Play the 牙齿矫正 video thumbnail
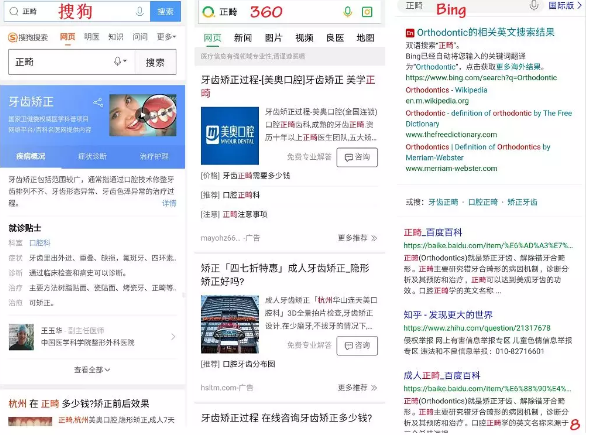This screenshot has width=589, height=435. [143, 115]
